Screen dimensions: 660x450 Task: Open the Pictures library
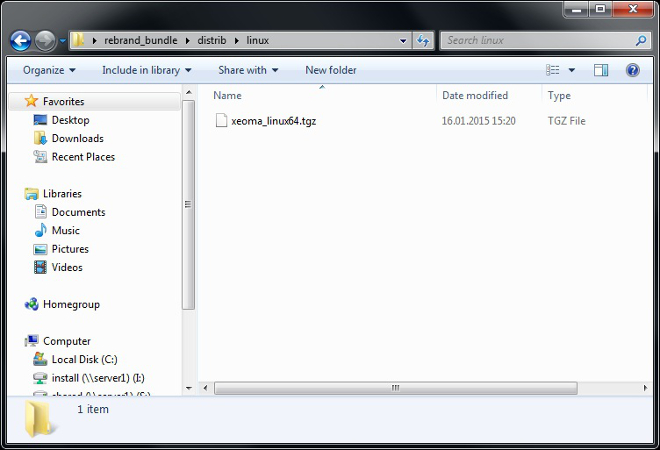[70, 249]
